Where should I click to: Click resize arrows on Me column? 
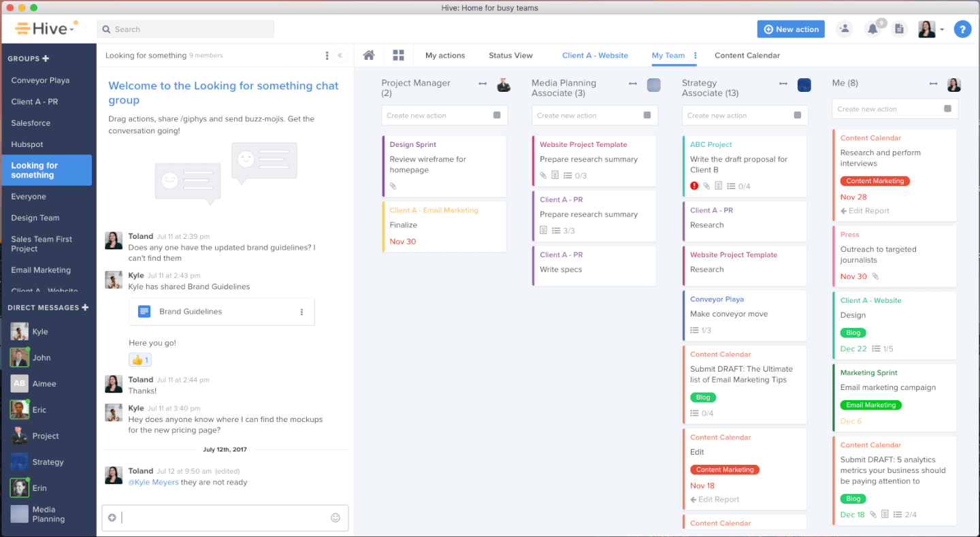point(933,84)
